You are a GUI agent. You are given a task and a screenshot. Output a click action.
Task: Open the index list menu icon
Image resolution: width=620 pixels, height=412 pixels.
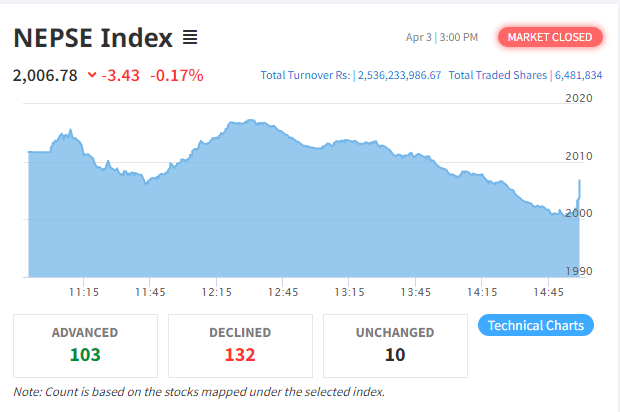point(190,37)
